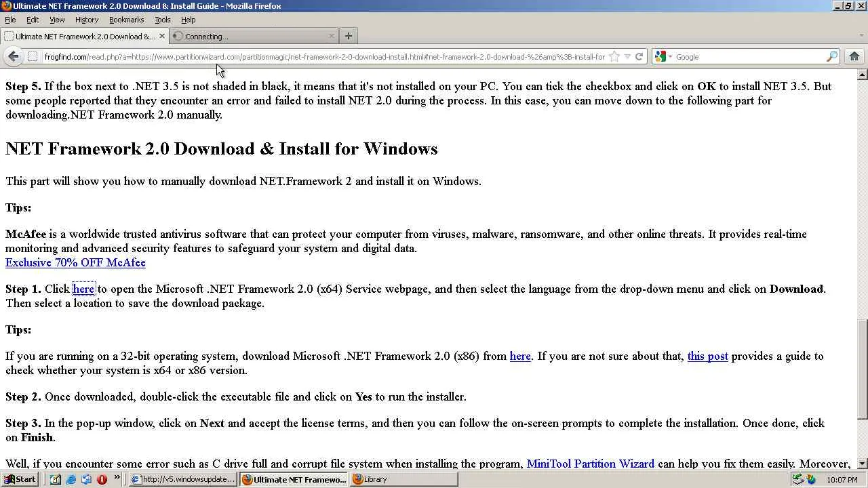The height and width of the screenshot is (488, 868).
Task: Switch to the windowsupdate taskbar window
Action: [183, 479]
